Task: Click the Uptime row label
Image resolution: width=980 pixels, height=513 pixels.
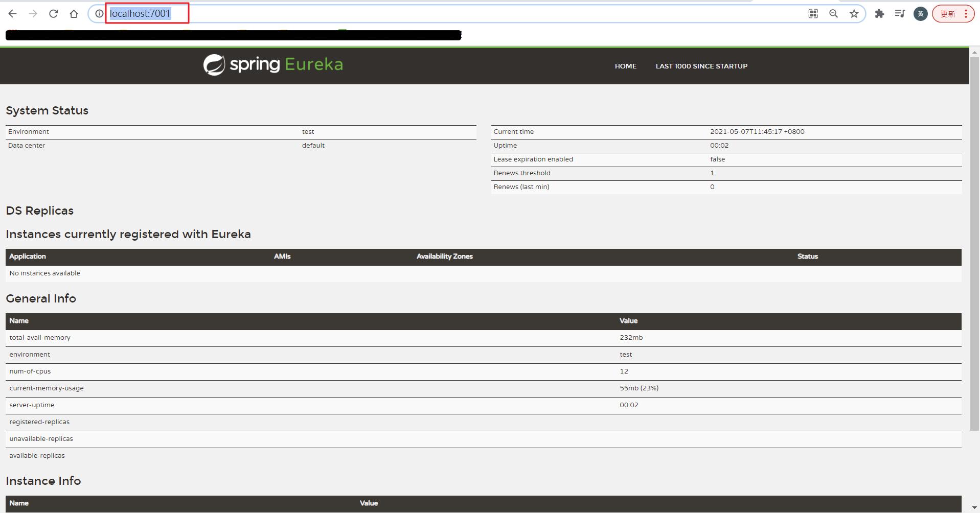Action: click(505, 145)
